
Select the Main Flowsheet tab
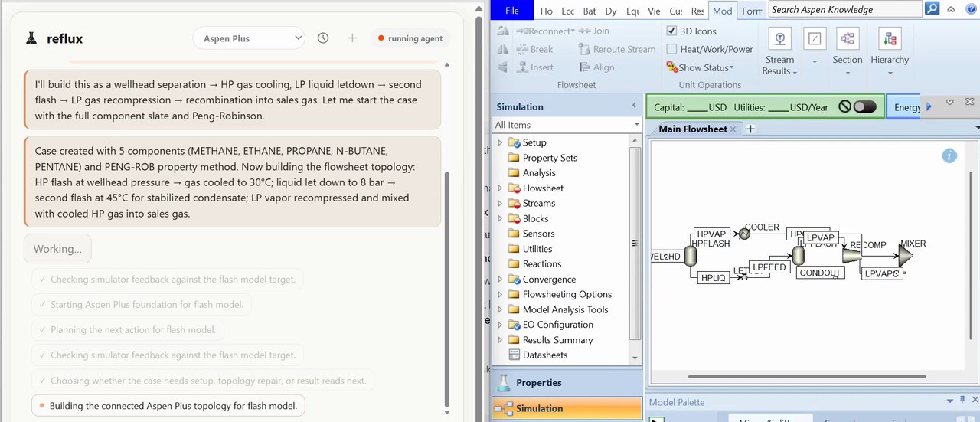pos(693,129)
